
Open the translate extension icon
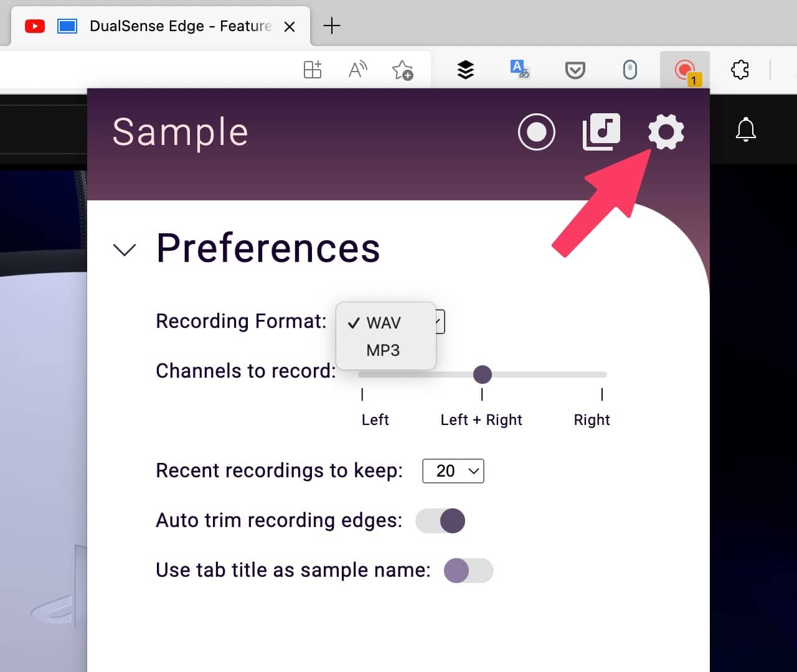[x=519, y=69]
